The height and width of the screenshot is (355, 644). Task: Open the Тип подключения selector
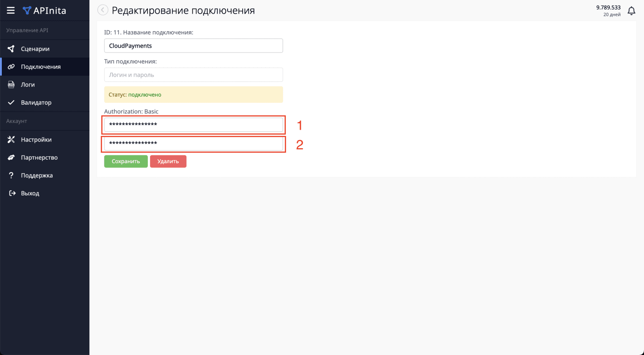pos(194,74)
